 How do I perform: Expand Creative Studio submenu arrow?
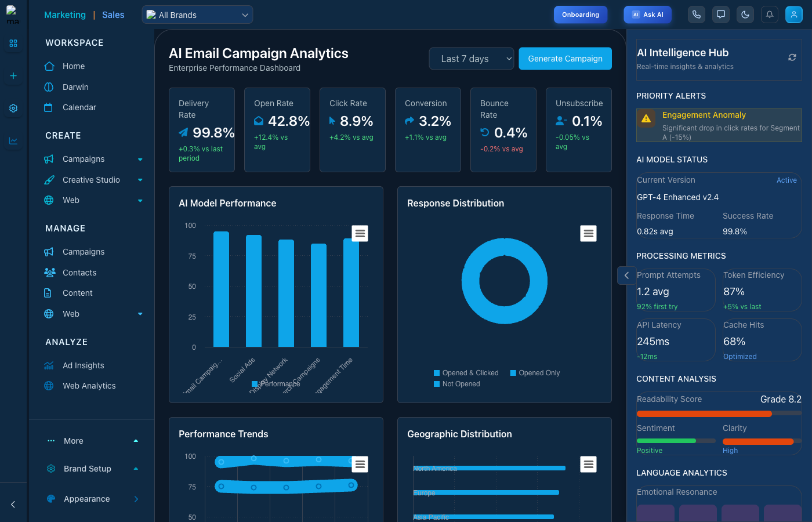(x=140, y=180)
